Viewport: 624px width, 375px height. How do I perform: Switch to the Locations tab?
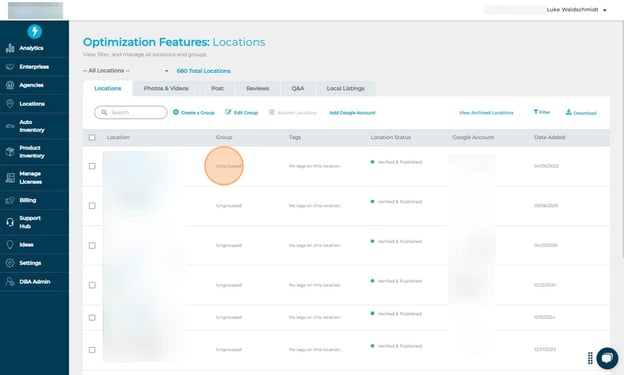point(108,88)
